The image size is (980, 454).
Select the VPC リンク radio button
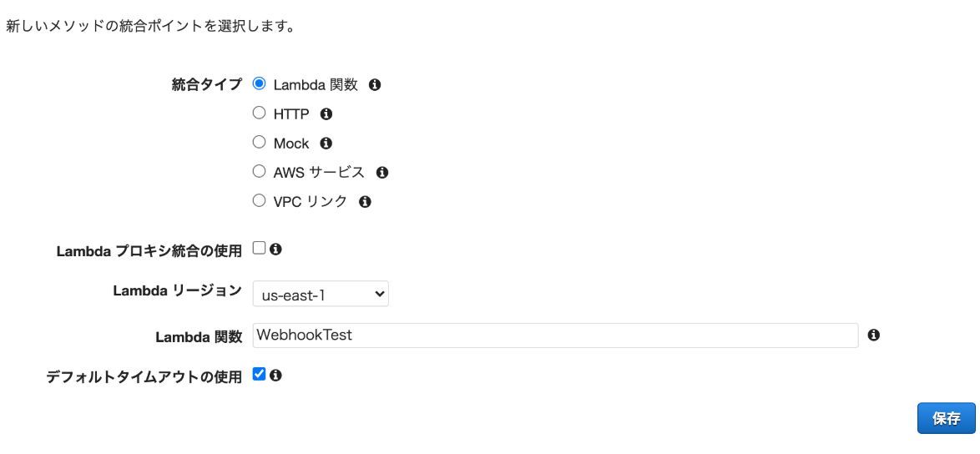coord(259,200)
